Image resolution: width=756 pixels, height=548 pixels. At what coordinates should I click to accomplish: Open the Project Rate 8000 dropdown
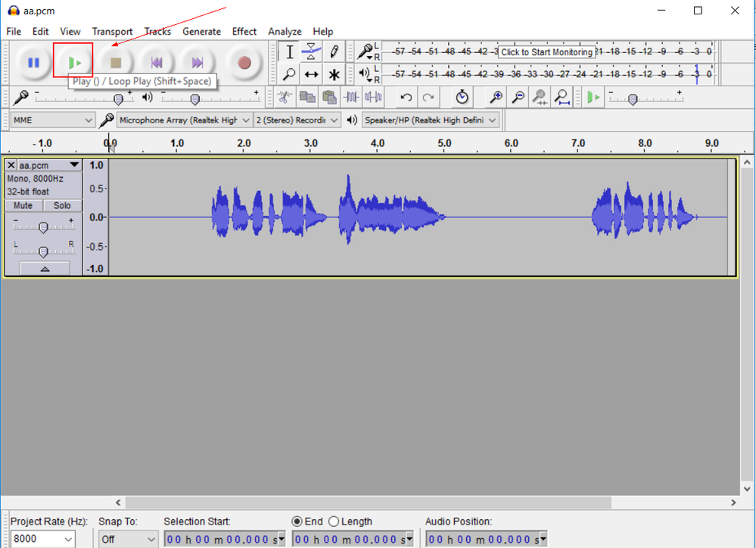tap(42, 539)
